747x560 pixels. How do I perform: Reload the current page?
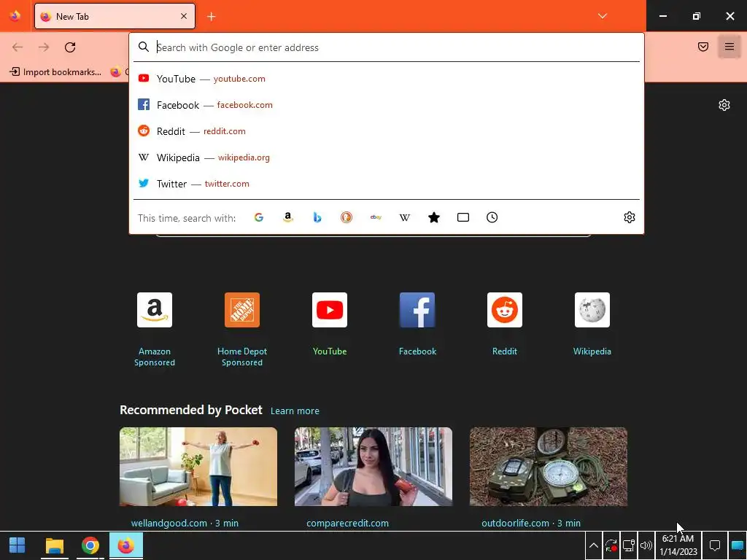70,47
